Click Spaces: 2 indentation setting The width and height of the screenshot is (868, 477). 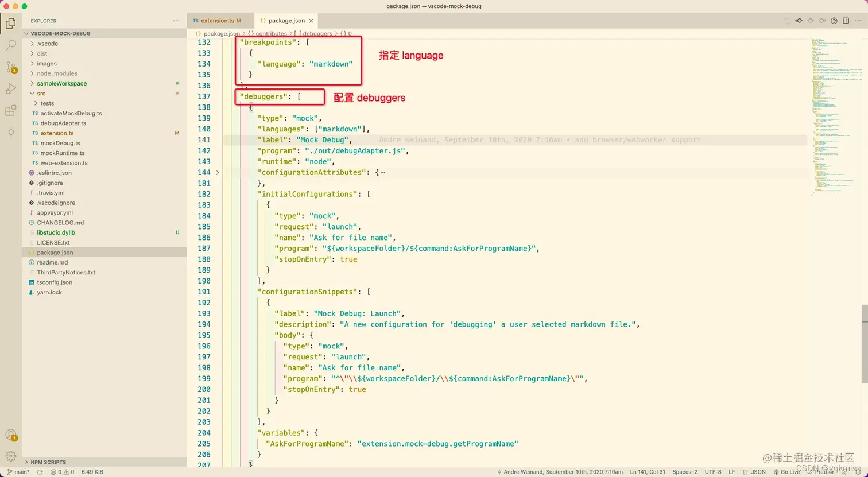click(x=685, y=472)
